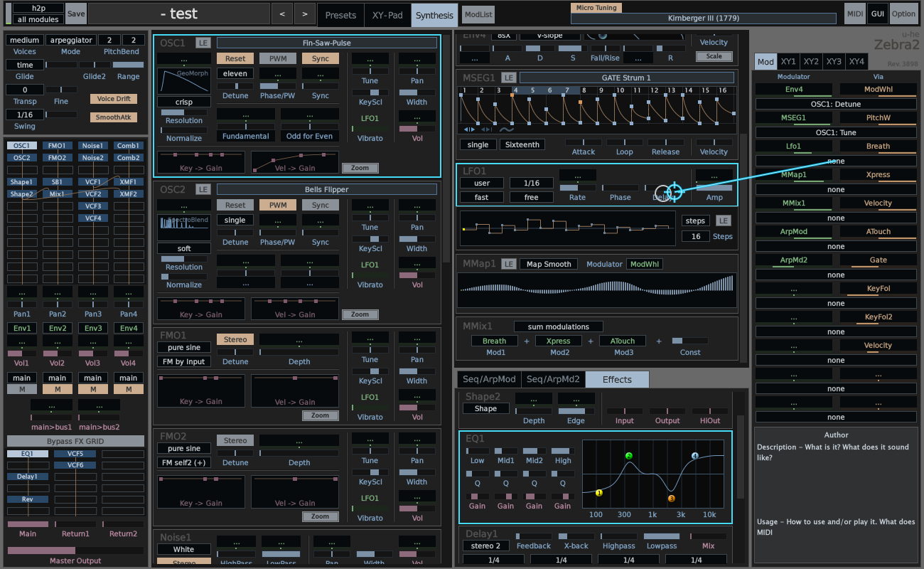
Task: Open the OSC1 unison dropdown showing eleven
Action: 235,73
